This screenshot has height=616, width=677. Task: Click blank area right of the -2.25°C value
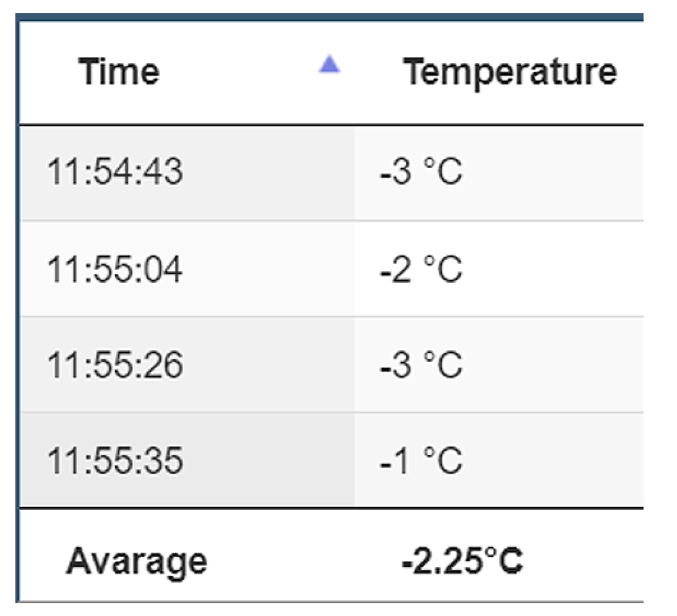[584, 560]
